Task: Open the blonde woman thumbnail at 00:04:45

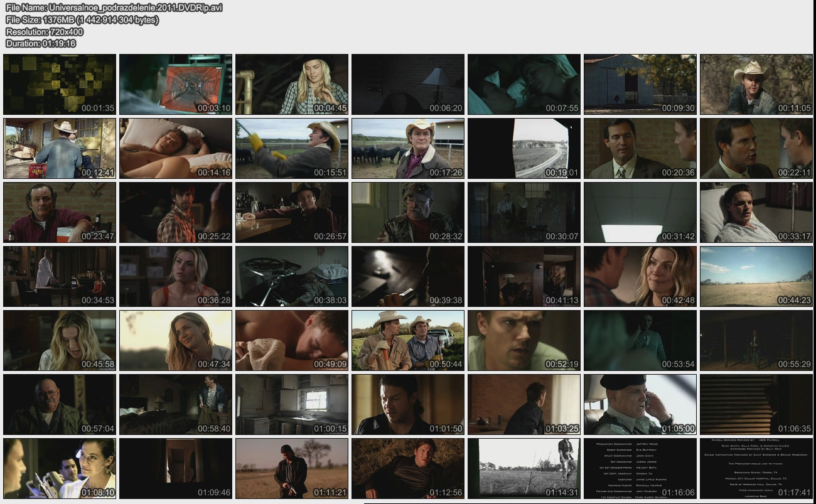Action: coord(292,84)
